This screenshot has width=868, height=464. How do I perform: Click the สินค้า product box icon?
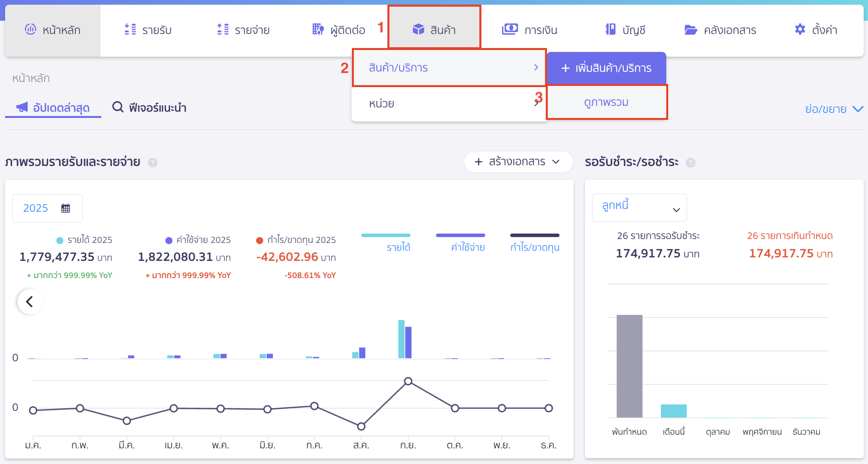coord(418,29)
